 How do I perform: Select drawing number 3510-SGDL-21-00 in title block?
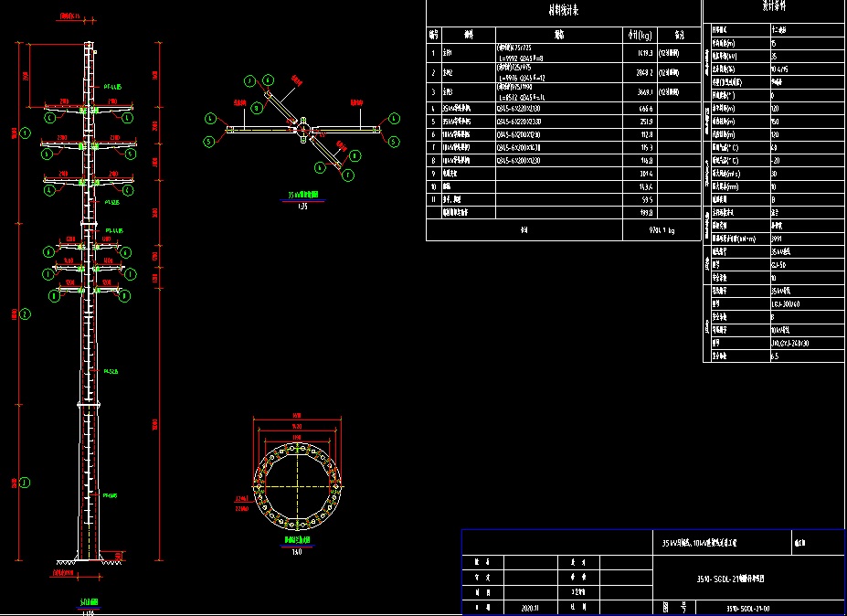(x=750, y=607)
